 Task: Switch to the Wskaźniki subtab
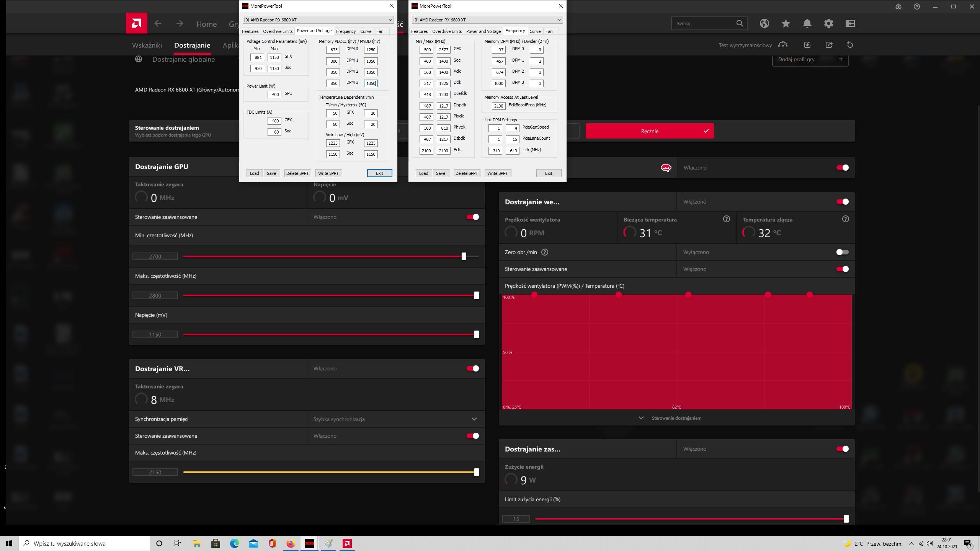tap(147, 45)
